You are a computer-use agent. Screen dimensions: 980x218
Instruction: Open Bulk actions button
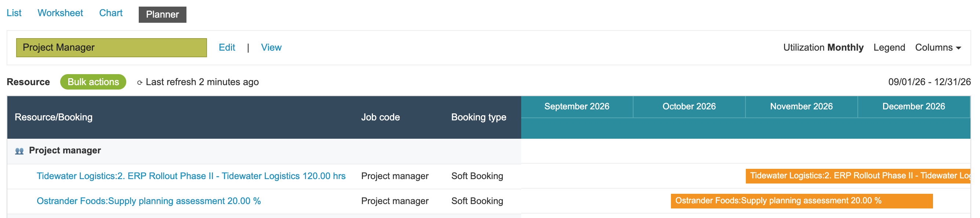[93, 82]
